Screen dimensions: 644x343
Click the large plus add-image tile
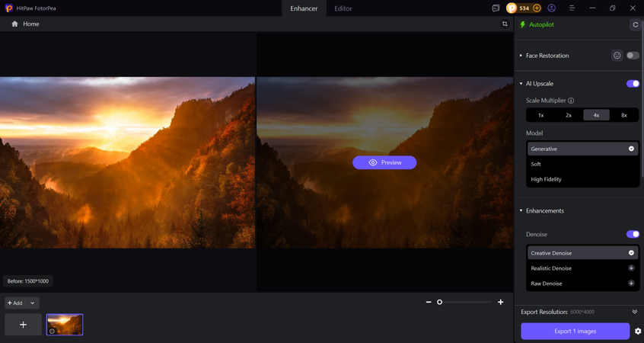(24, 325)
